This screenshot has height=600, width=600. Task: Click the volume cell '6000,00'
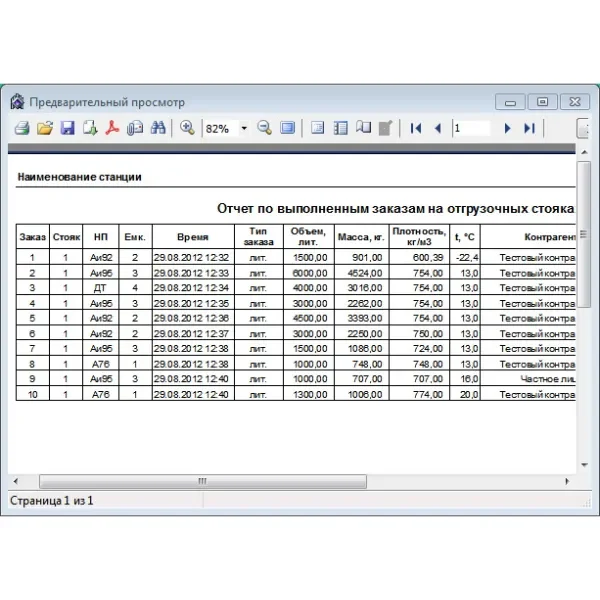pyautogui.click(x=310, y=273)
